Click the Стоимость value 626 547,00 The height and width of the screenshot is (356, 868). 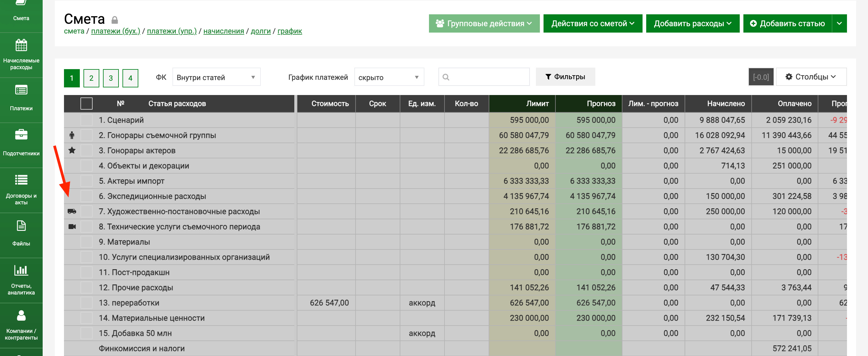pyautogui.click(x=329, y=303)
